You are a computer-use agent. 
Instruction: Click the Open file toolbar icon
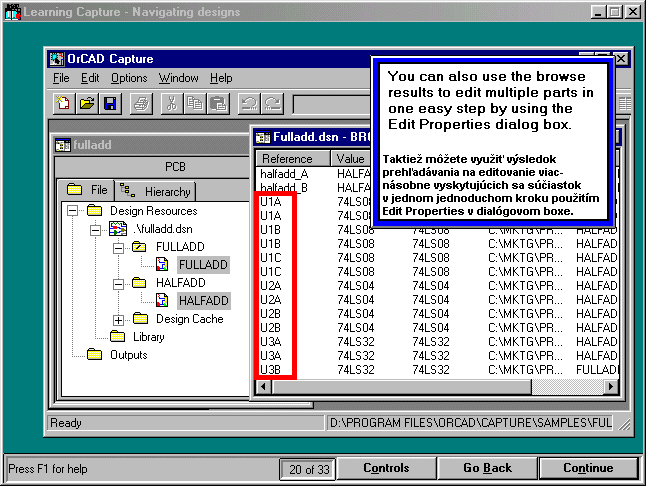[x=87, y=103]
